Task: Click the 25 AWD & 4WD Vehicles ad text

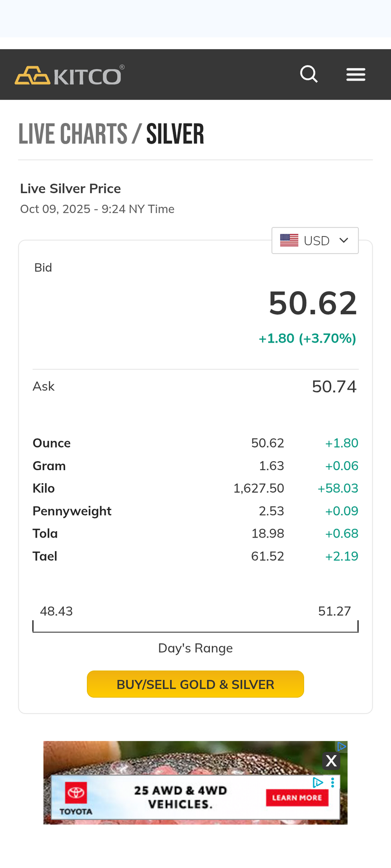Action: (180, 797)
